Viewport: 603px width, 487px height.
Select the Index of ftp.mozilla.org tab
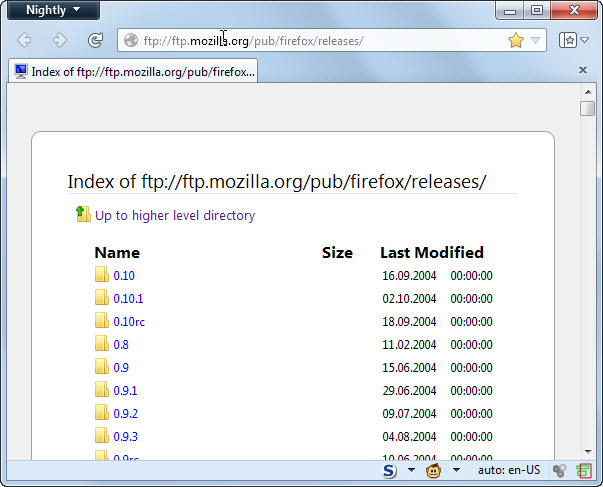(x=133, y=71)
